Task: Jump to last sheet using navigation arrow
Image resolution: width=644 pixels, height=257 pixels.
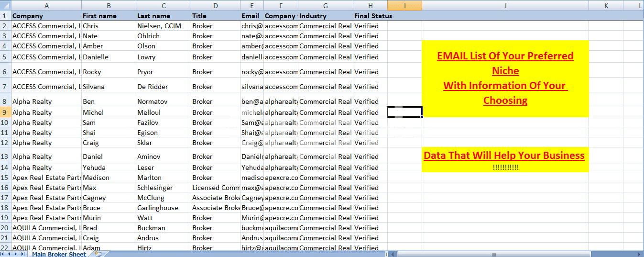Action: (x=23, y=254)
